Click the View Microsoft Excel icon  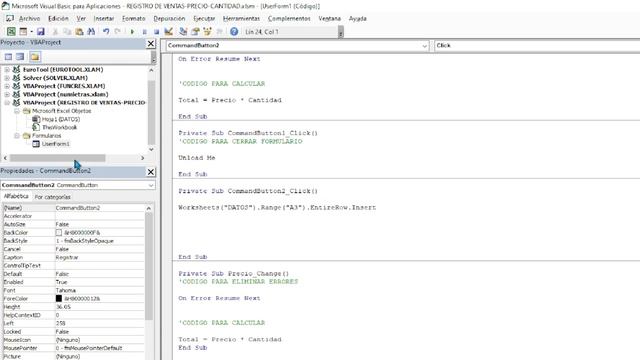tap(11, 31)
